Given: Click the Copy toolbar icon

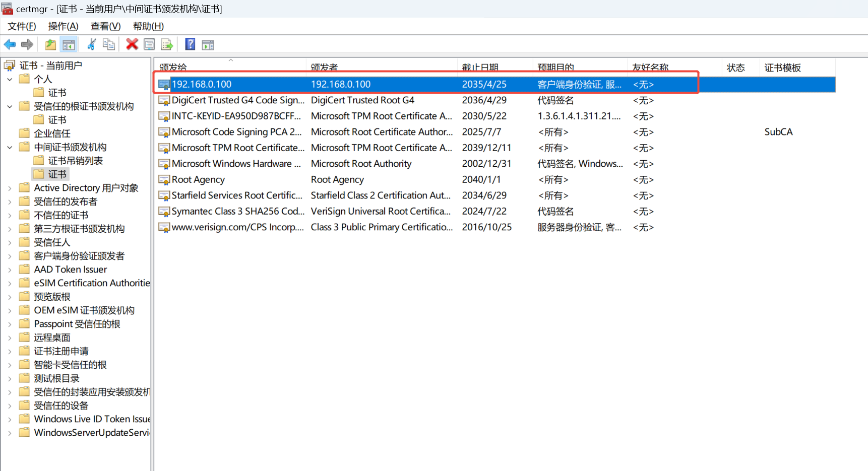Looking at the screenshot, I should point(108,44).
